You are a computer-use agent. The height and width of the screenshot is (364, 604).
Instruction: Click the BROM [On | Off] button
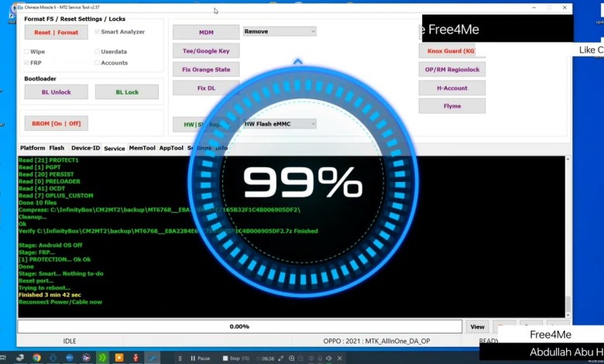(x=57, y=123)
